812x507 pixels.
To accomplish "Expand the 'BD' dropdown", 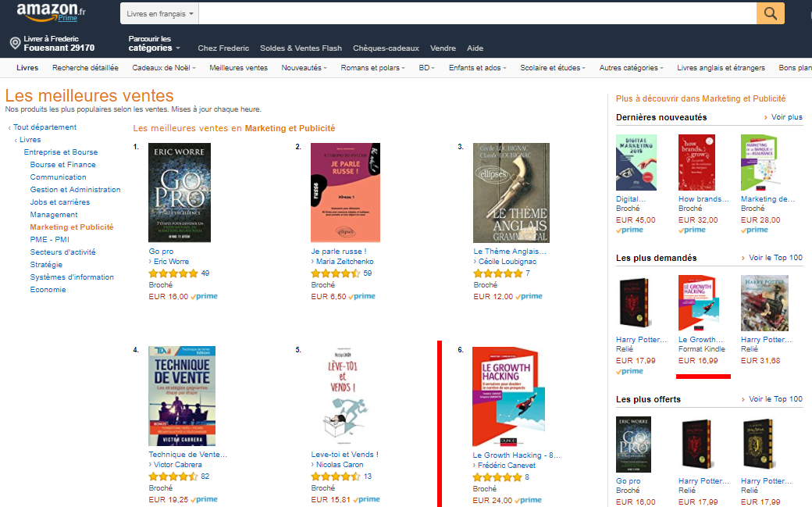I will click(x=427, y=67).
